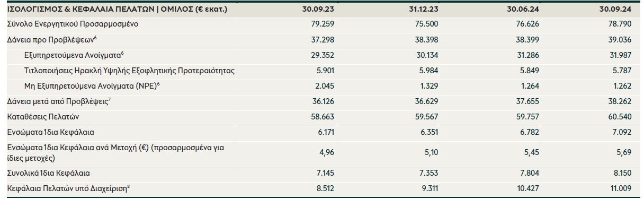Click the value 11.009 in the last row
The image size is (644, 198).
621,188
